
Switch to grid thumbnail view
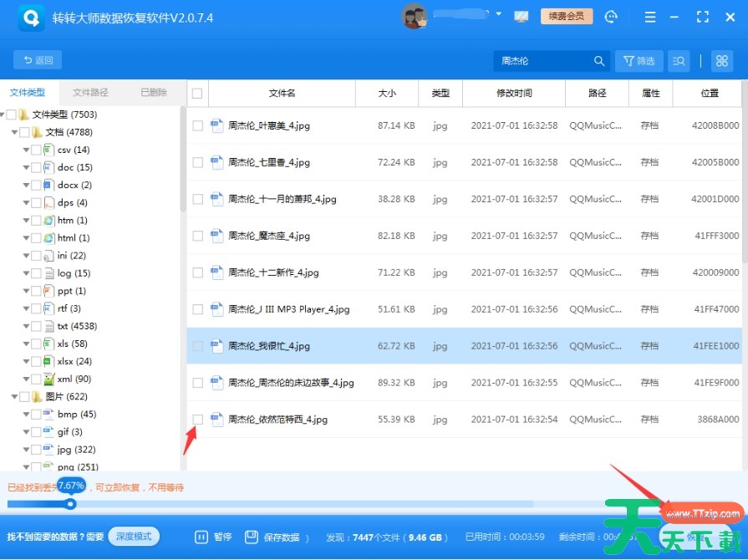721,61
